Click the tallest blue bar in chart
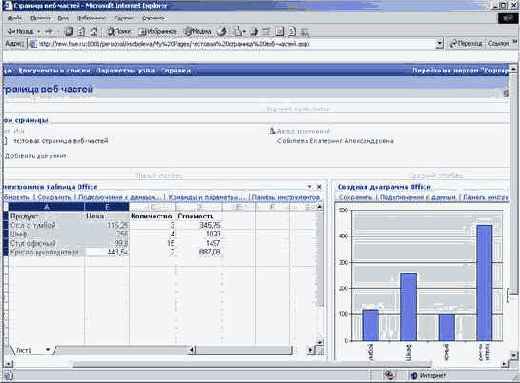This screenshot has height=383, width=520. pos(484,283)
